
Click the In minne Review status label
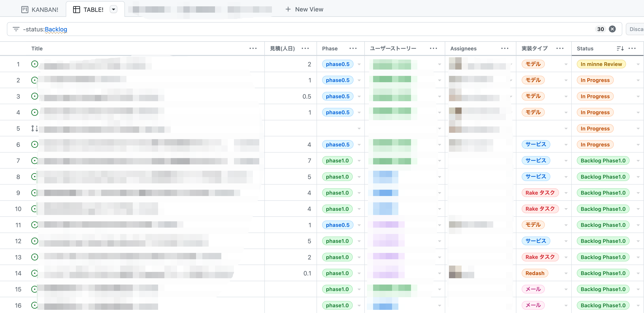(601, 64)
